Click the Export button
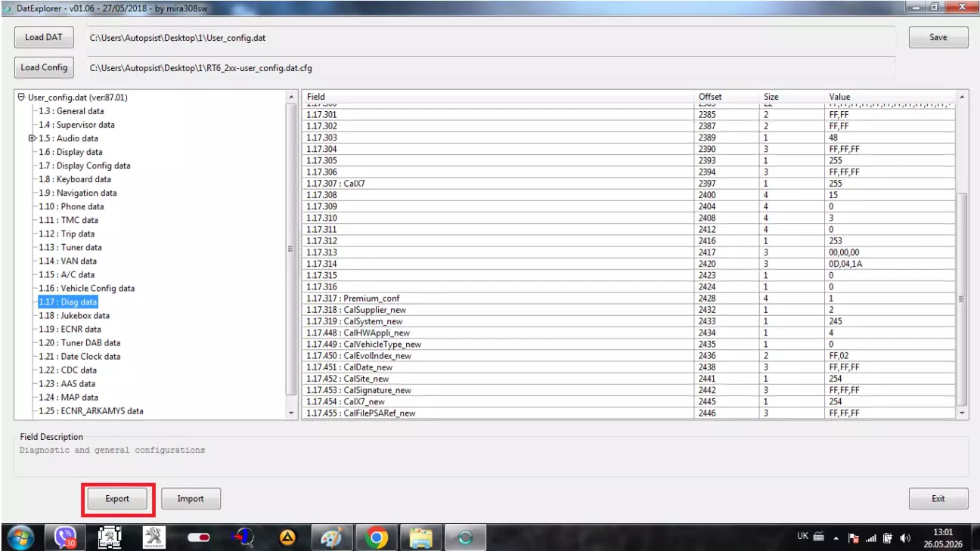The height and width of the screenshot is (551, 980). [x=117, y=499]
